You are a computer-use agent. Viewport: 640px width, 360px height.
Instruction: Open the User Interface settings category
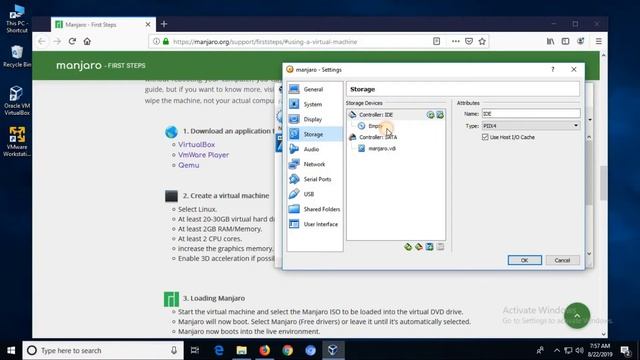click(314, 224)
